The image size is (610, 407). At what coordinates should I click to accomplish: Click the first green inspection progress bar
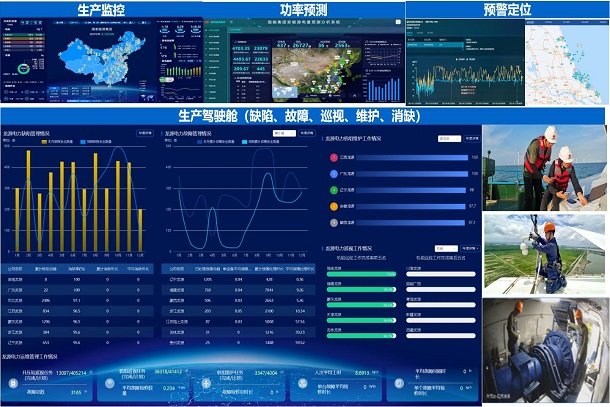point(361,274)
